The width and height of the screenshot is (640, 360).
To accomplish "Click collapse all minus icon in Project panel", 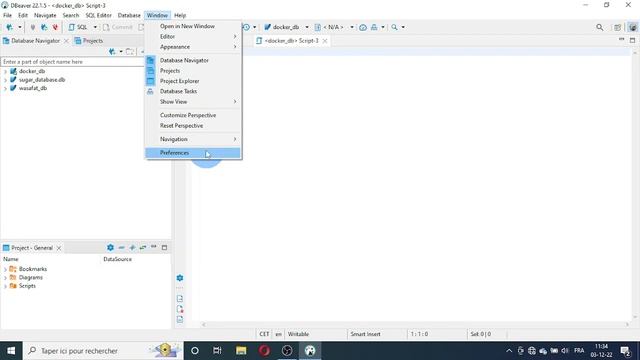I will coord(121,247).
